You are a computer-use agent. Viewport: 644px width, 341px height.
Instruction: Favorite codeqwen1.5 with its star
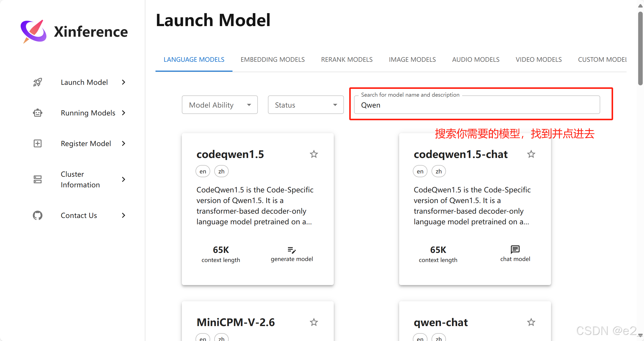click(x=314, y=154)
